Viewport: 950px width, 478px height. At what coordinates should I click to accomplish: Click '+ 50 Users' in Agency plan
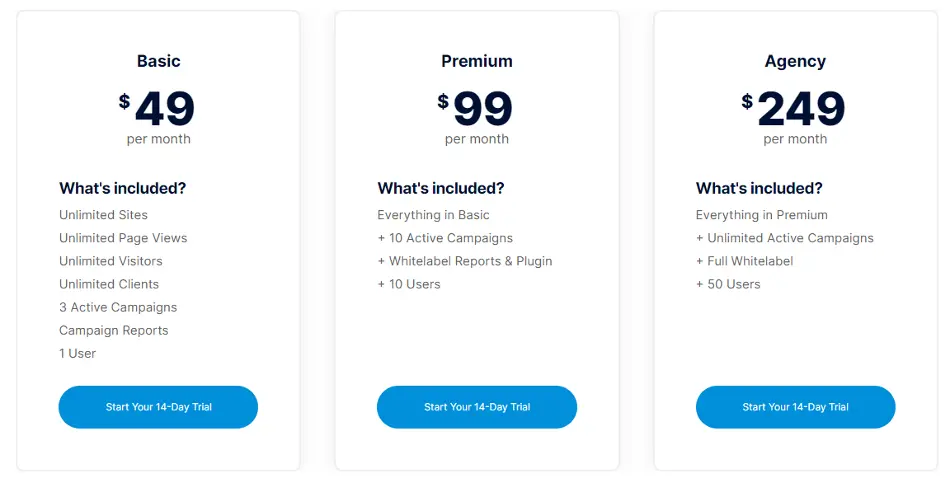click(x=728, y=284)
